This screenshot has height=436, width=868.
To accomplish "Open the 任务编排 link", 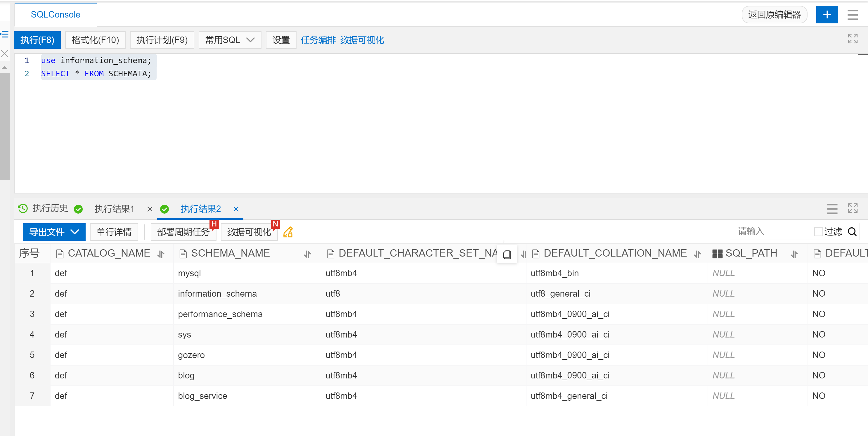I will (x=318, y=40).
